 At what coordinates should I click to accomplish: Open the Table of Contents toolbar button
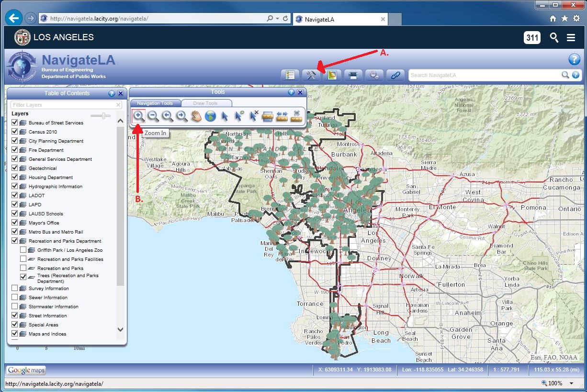(x=290, y=75)
